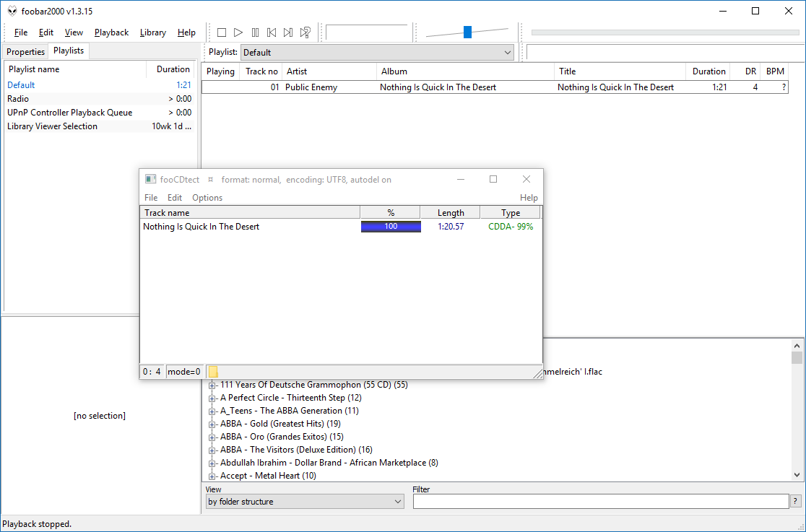Click the Playing column header

220,71
